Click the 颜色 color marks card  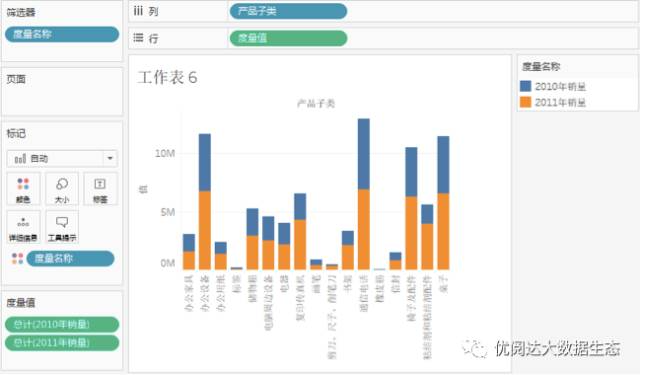[23, 189]
